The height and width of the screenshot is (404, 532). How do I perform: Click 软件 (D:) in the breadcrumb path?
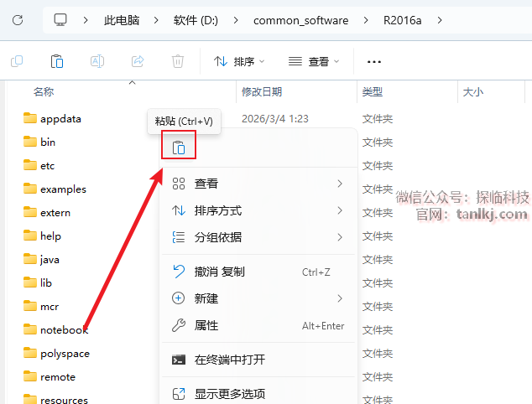point(196,20)
